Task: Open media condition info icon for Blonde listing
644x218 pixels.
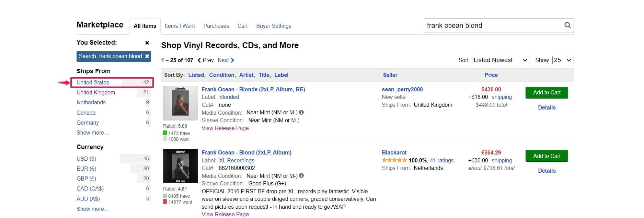Action: pyautogui.click(x=301, y=112)
